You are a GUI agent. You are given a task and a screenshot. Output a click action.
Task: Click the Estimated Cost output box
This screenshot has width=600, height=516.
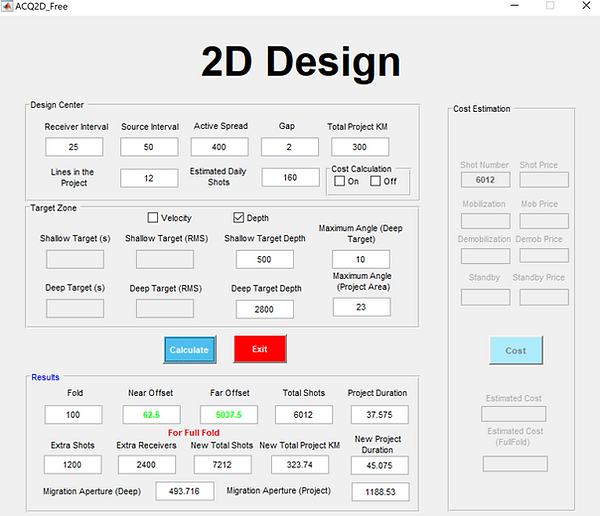pyautogui.click(x=514, y=414)
